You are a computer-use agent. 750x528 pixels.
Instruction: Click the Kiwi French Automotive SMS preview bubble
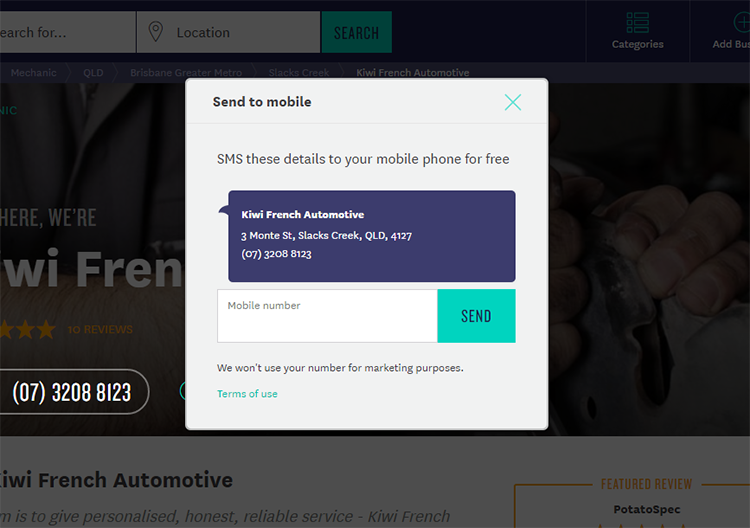coord(372,236)
